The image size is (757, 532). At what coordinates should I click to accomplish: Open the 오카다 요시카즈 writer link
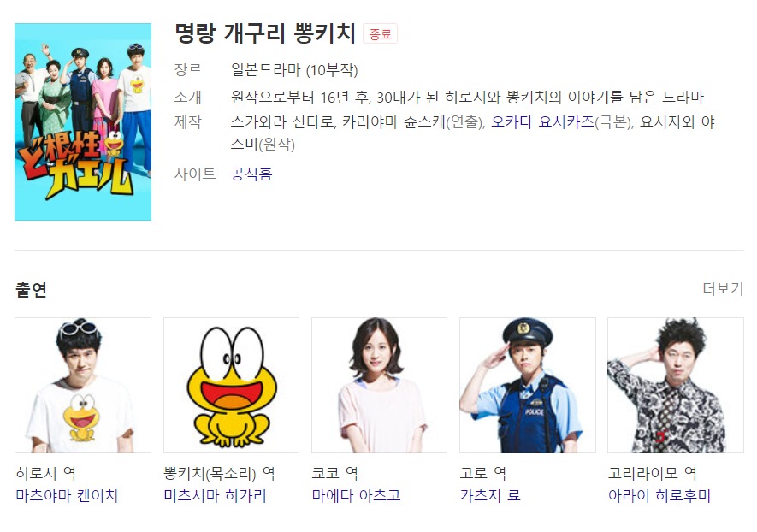[x=542, y=122]
